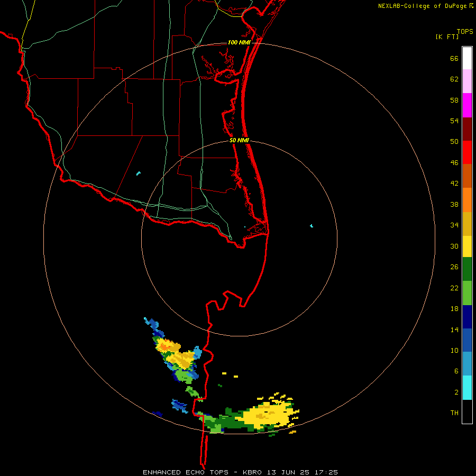Click the dark green legend swatch
Image resolution: width=476 pixels, height=476 pixels.
467,269
